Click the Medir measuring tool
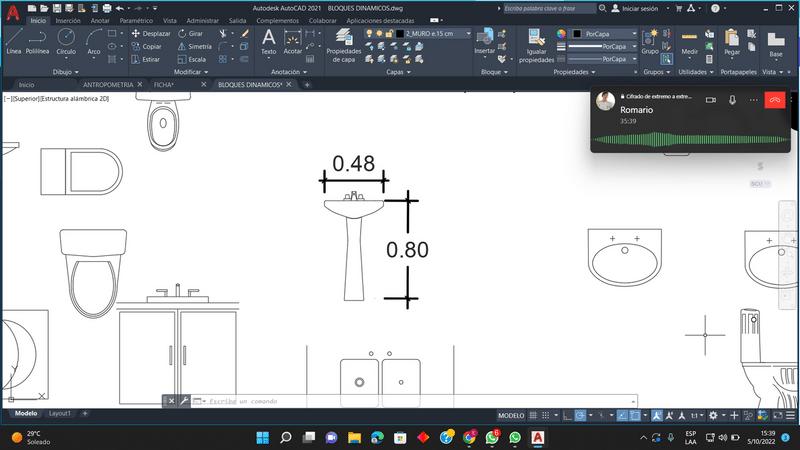800x450 pixels. pyautogui.click(x=689, y=43)
